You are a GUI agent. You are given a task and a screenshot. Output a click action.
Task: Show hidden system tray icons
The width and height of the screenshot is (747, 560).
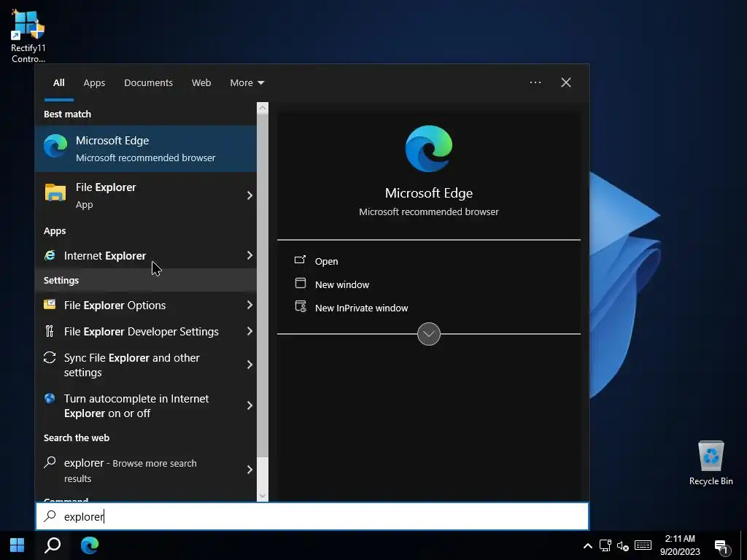coord(588,545)
